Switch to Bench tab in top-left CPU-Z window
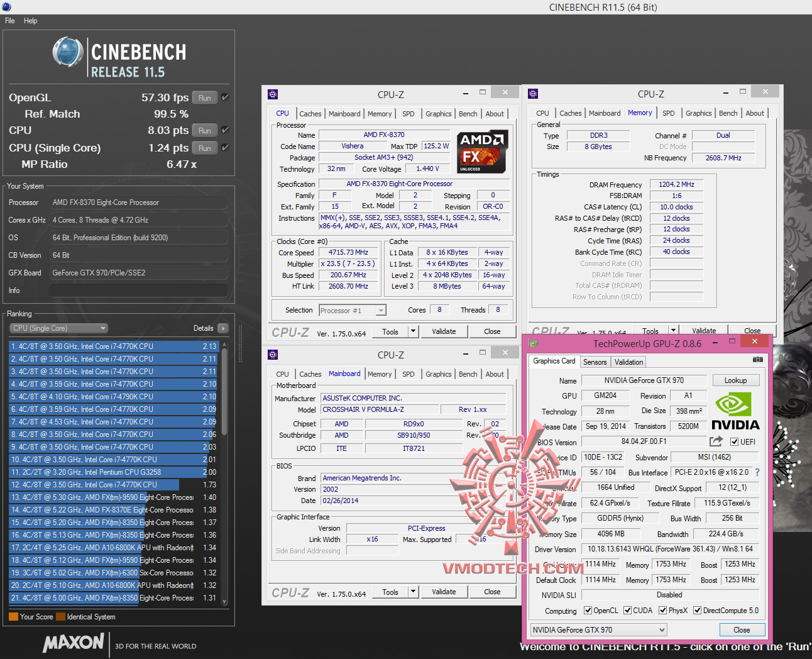 [x=468, y=114]
